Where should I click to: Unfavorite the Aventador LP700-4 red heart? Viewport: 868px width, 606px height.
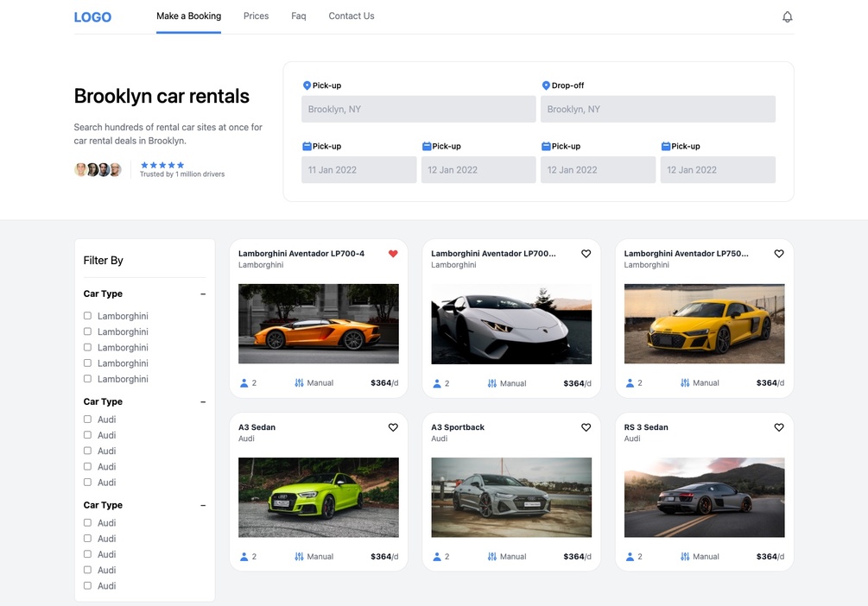click(393, 254)
